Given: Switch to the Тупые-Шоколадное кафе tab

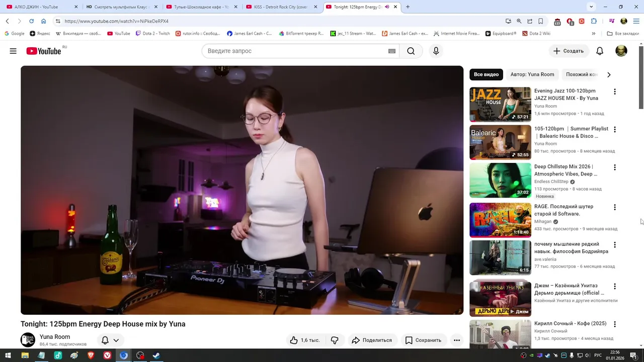Looking at the screenshot, I should click(202, 7).
